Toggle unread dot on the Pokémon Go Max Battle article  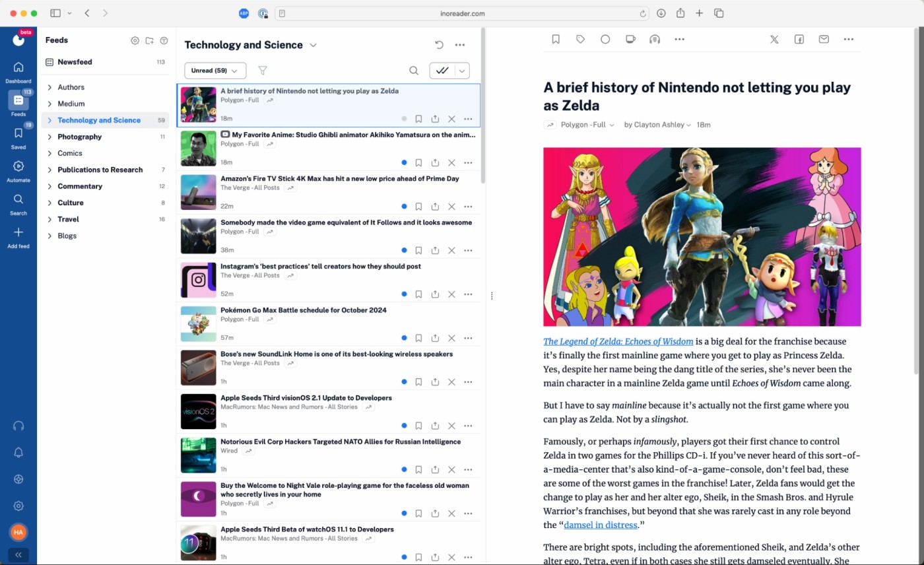coord(404,338)
